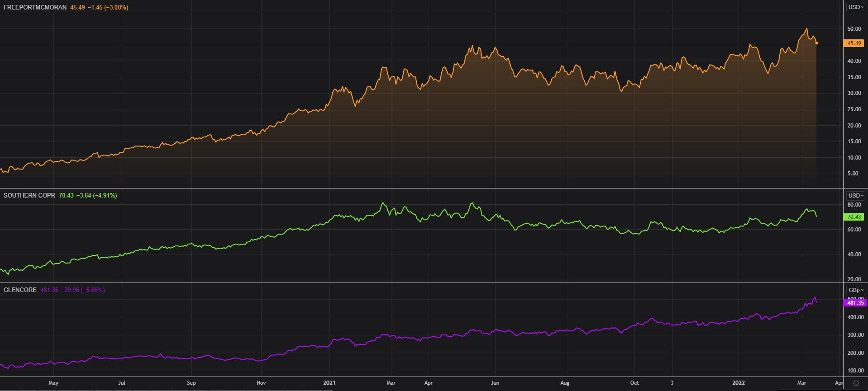Click the Nov label on the time axis
The width and height of the screenshot is (868, 391).
261,383
